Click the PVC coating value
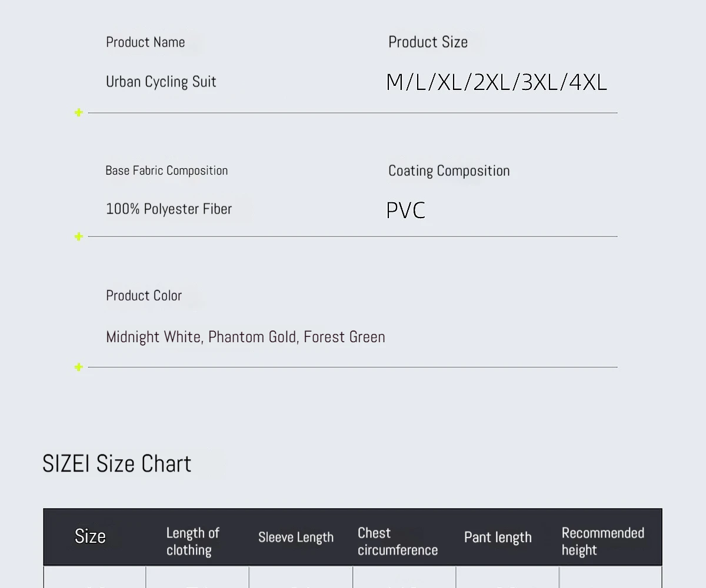Image resolution: width=706 pixels, height=588 pixels. [406, 211]
